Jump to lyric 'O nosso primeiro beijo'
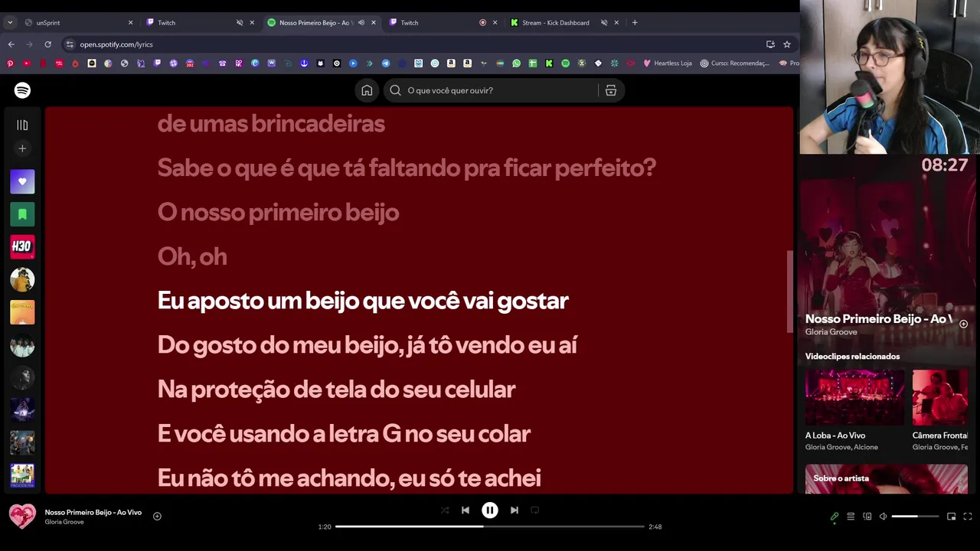This screenshot has height=551, width=980. pos(278,212)
